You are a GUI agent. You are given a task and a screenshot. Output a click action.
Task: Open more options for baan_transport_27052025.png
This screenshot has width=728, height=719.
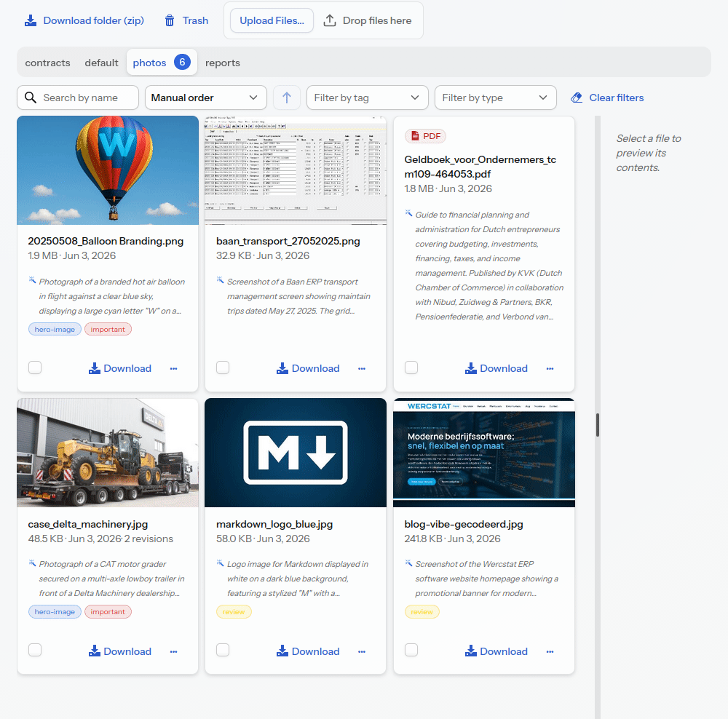click(362, 368)
